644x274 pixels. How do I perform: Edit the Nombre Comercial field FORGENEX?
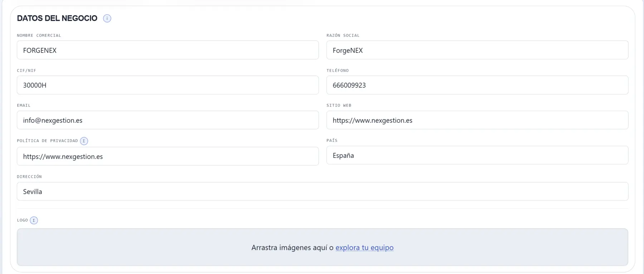(168, 50)
